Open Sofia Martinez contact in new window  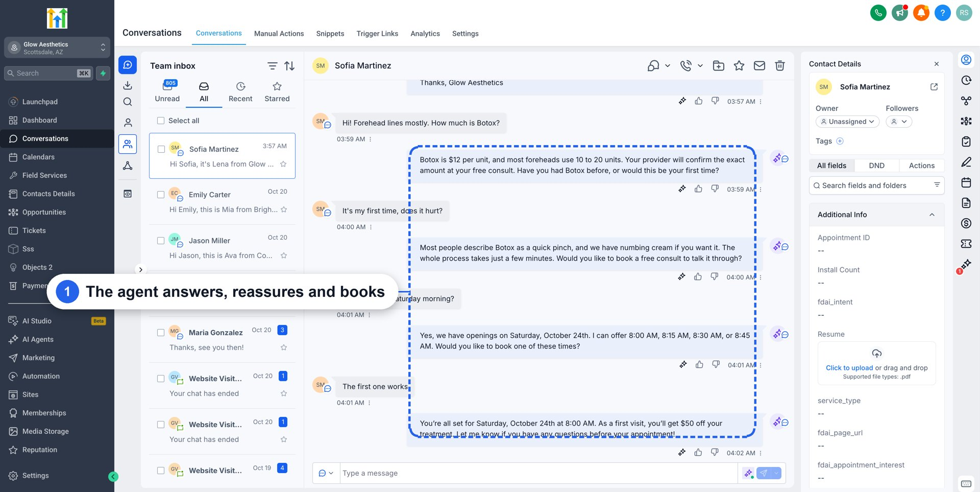coord(934,87)
